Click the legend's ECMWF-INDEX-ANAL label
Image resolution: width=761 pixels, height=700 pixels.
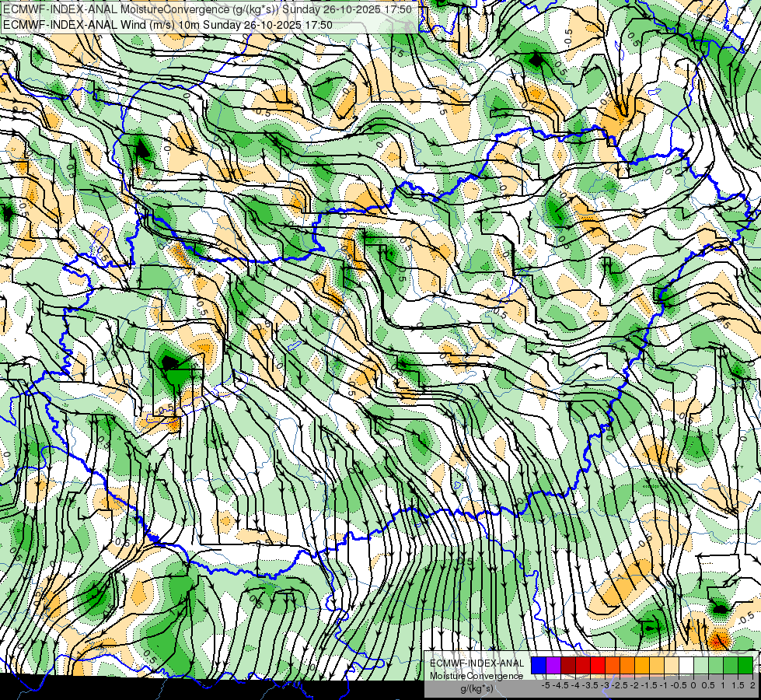pos(477,663)
